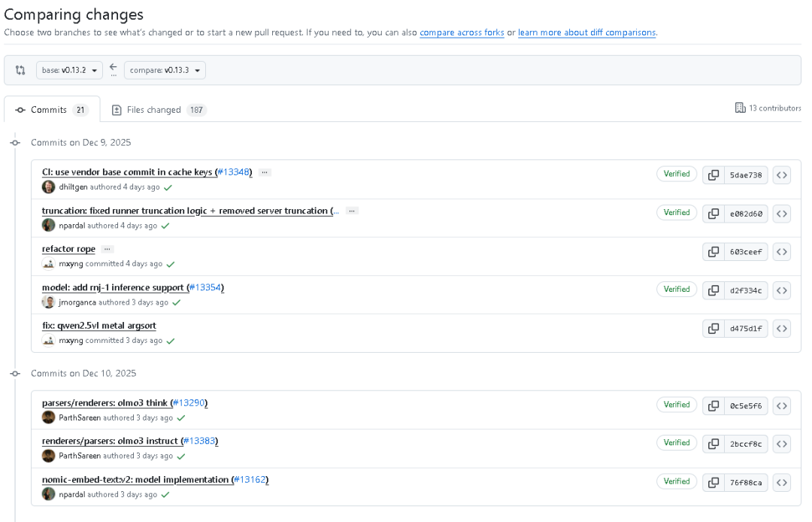Browse repository at commit e082d60
The height and width of the screenshot is (522, 812).
[782, 214]
